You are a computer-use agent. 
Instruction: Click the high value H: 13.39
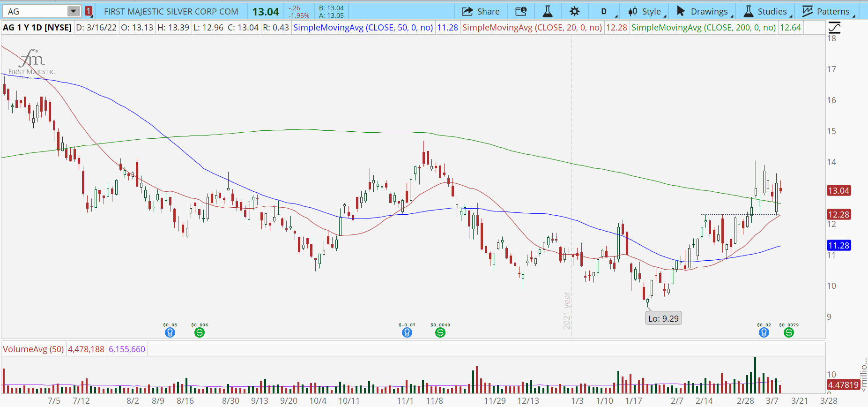[x=173, y=28]
